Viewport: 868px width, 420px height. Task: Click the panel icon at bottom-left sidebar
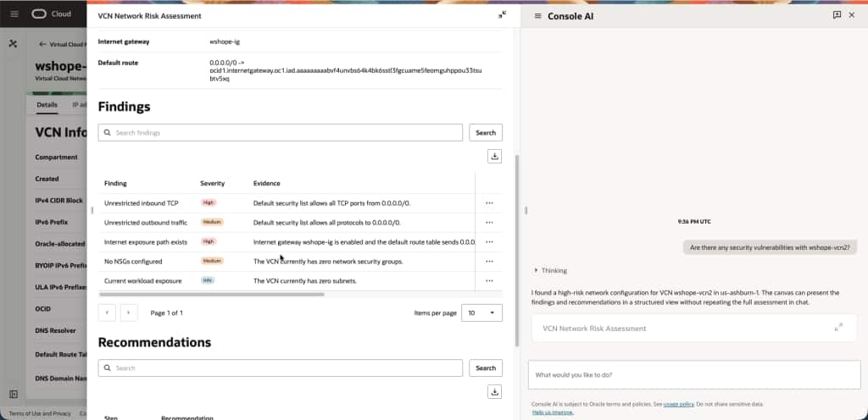[14, 394]
